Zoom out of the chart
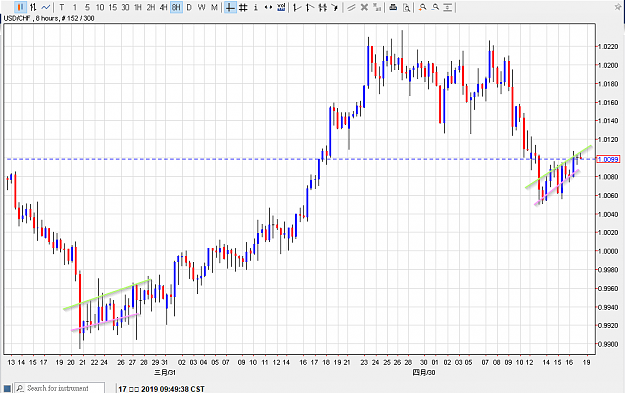This screenshot has width=625, height=393. tap(435, 7)
